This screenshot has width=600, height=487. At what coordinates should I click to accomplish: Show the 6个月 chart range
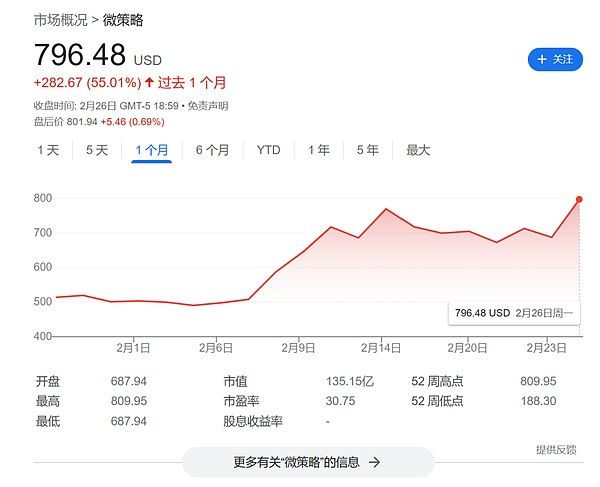point(212,150)
